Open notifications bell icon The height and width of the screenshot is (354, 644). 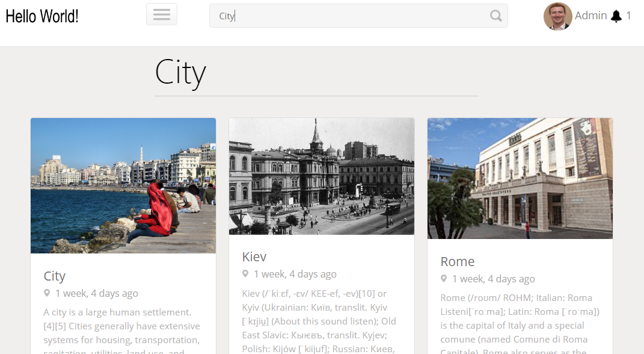click(x=616, y=16)
